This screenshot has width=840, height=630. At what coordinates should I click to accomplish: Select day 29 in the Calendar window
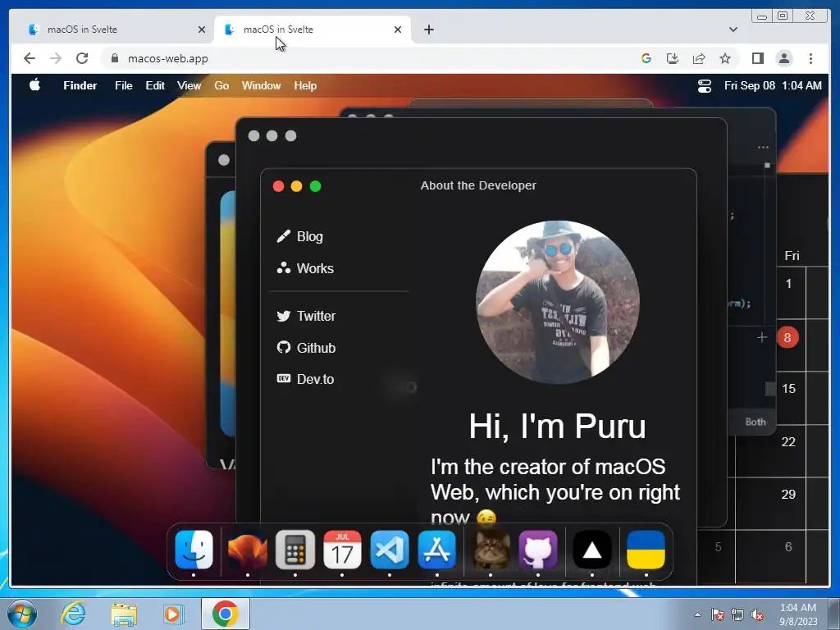click(x=788, y=494)
